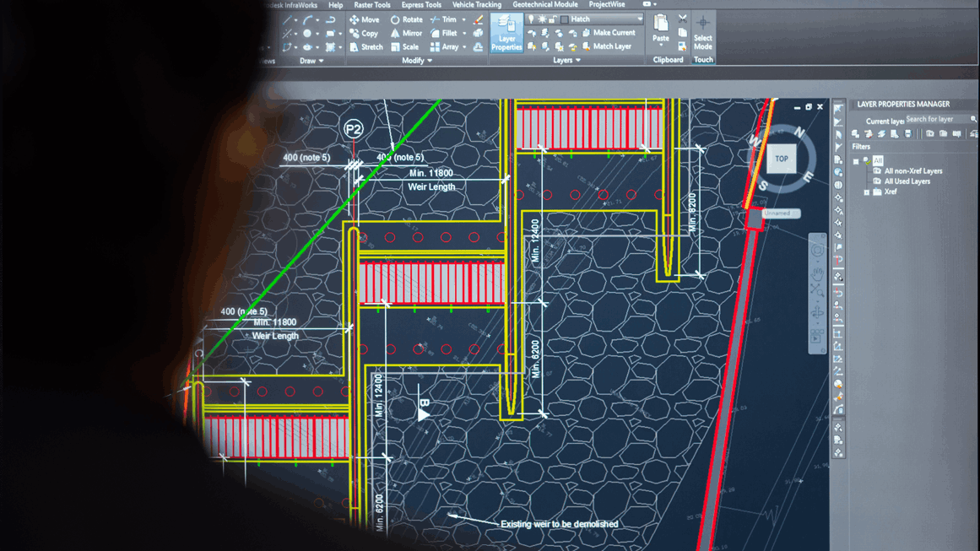980x551 pixels.
Task: Toggle the layer lock padlock icon
Action: coord(553,19)
